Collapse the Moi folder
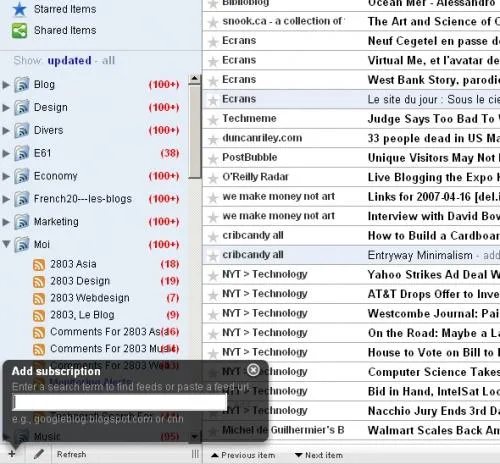500x464 pixels. click(6, 244)
